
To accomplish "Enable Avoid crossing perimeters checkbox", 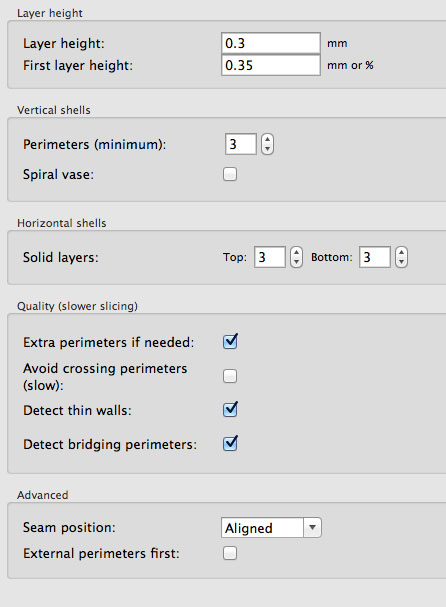I will 230,376.
